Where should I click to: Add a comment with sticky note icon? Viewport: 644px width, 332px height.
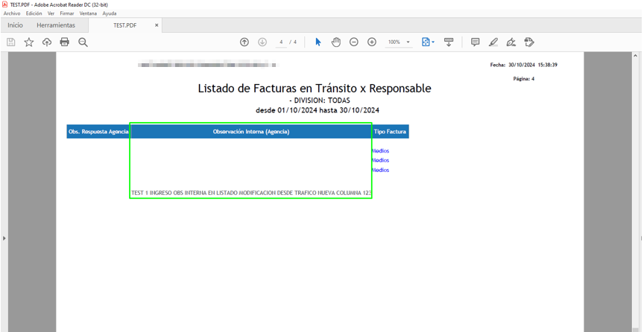(x=475, y=42)
